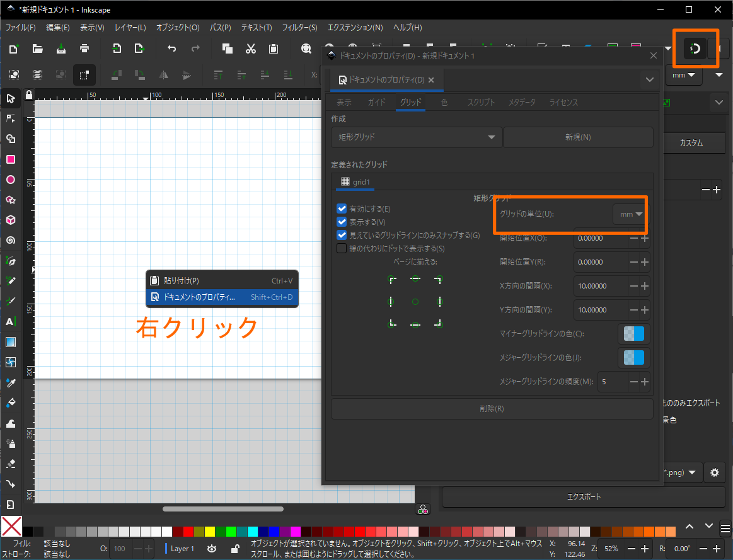Uncheck 有効にする(E) checkbox

pyautogui.click(x=342, y=209)
